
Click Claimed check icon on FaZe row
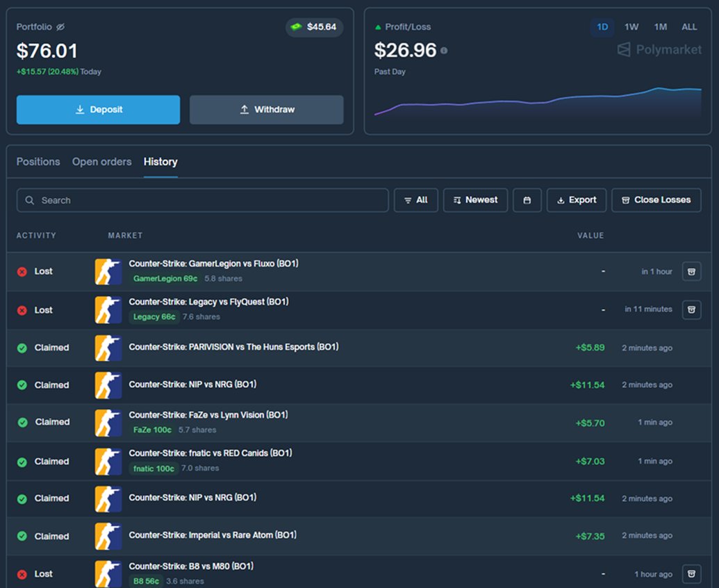[x=22, y=423]
